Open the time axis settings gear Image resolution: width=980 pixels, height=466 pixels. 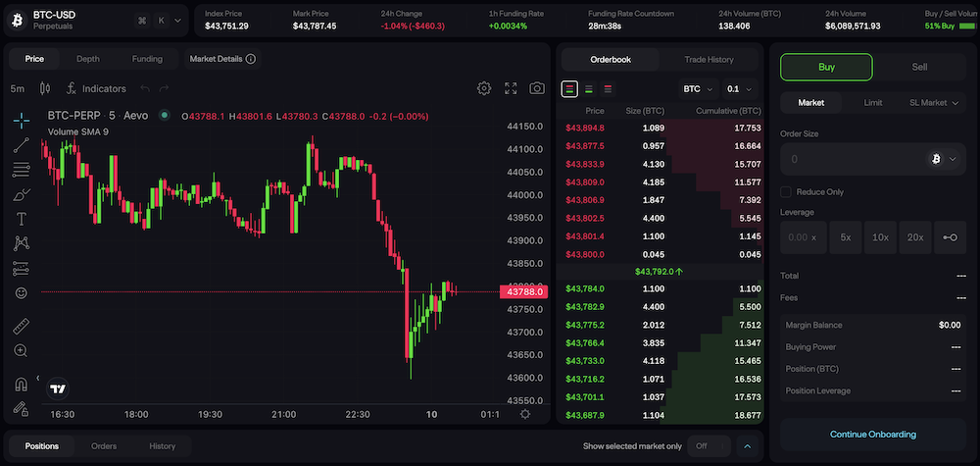pyautogui.click(x=525, y=414)
